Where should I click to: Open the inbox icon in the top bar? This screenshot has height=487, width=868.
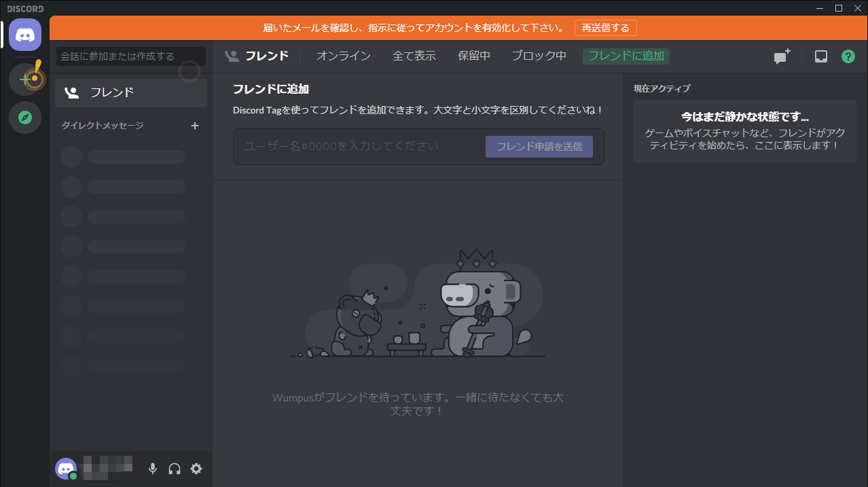(x=820, y=56)
